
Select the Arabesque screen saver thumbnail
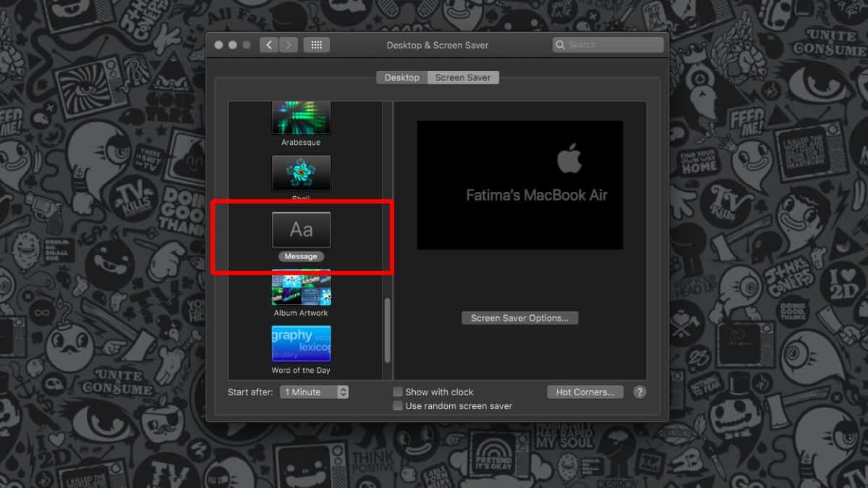tap(301, 117)
